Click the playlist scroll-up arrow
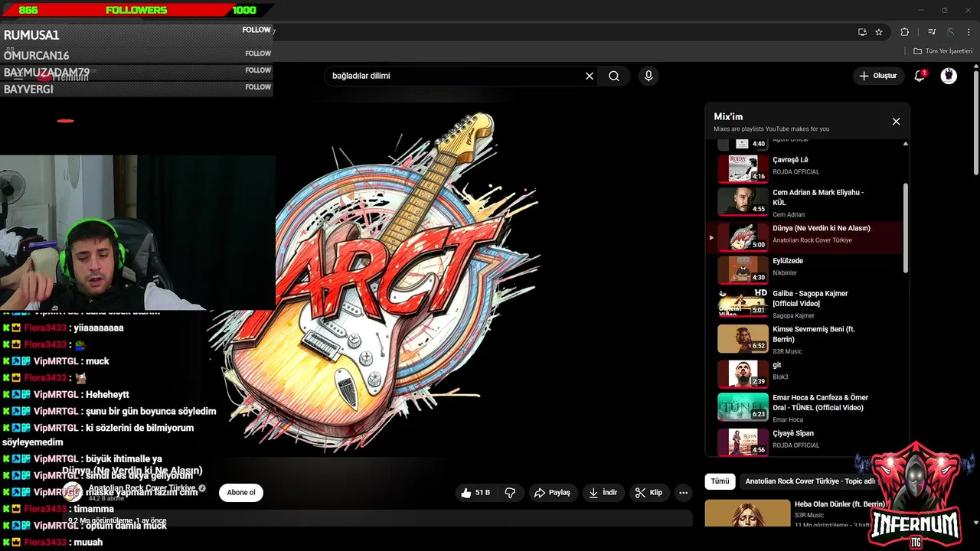980x551 pixels. [906, 144]
